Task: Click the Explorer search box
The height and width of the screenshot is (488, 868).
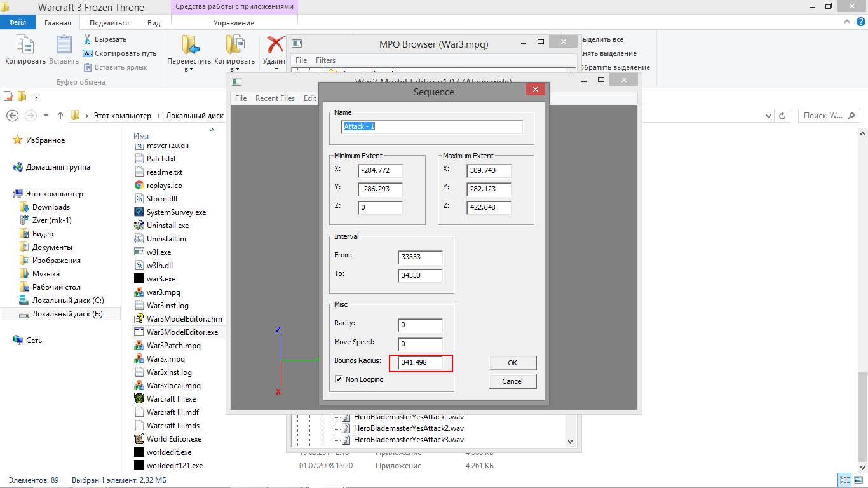Action: (830, 116)
